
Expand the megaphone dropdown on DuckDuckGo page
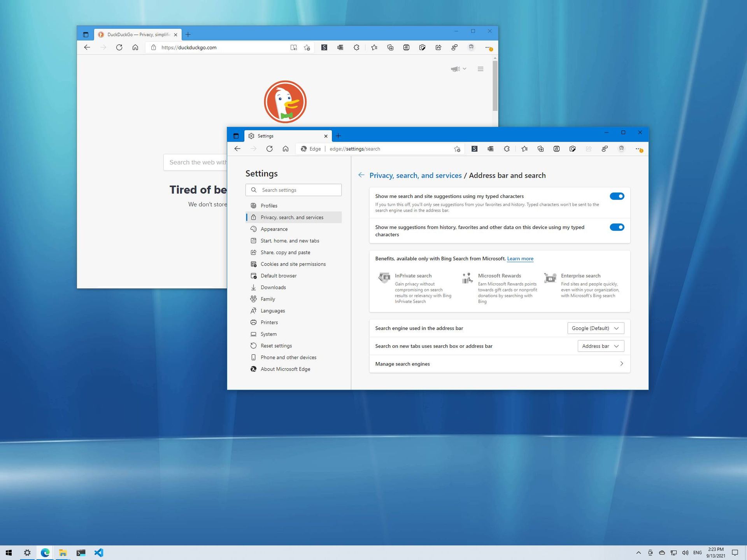pos(459,69)
